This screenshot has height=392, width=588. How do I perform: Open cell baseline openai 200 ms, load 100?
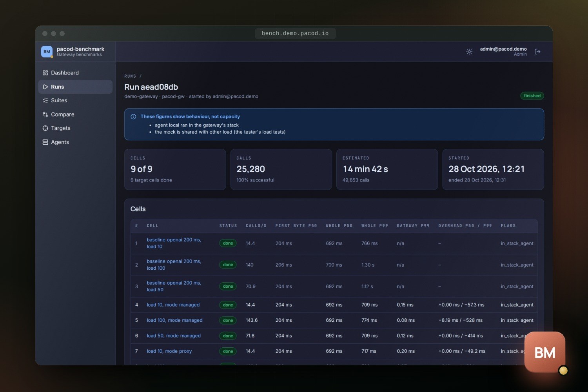click(x=174, y=265)
